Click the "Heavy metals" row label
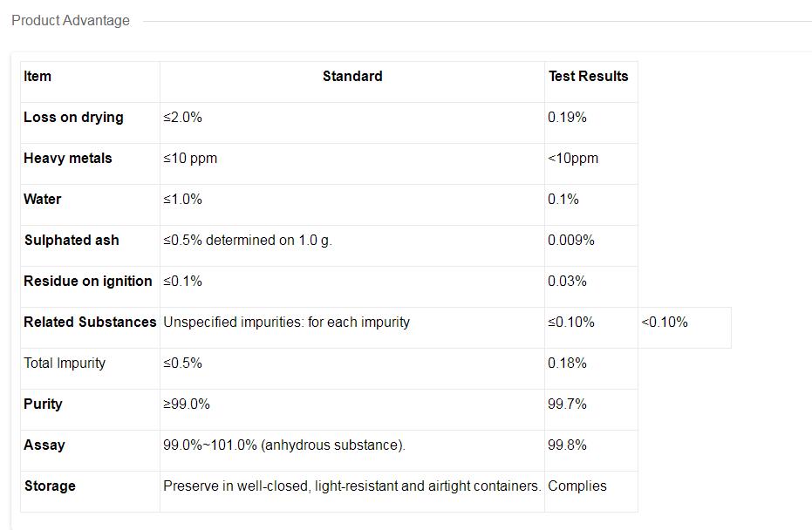This screenshot has width=812, height=530. [68, 158]
